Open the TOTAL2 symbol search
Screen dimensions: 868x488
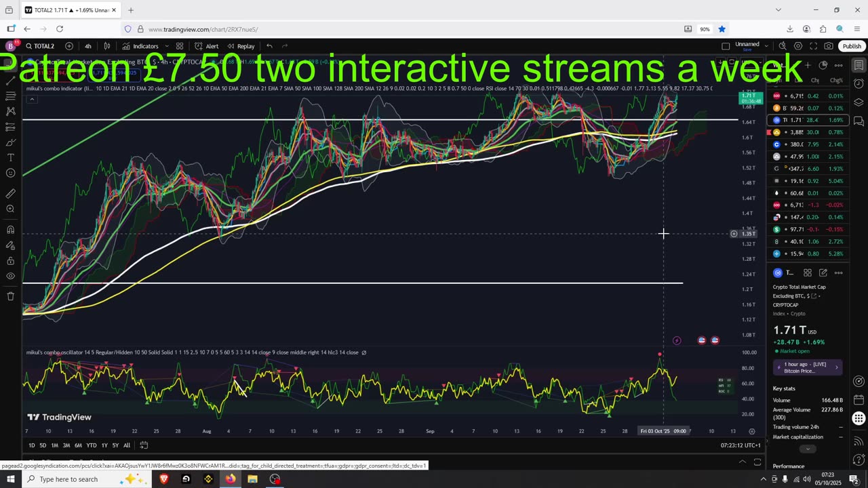point(41,46)
